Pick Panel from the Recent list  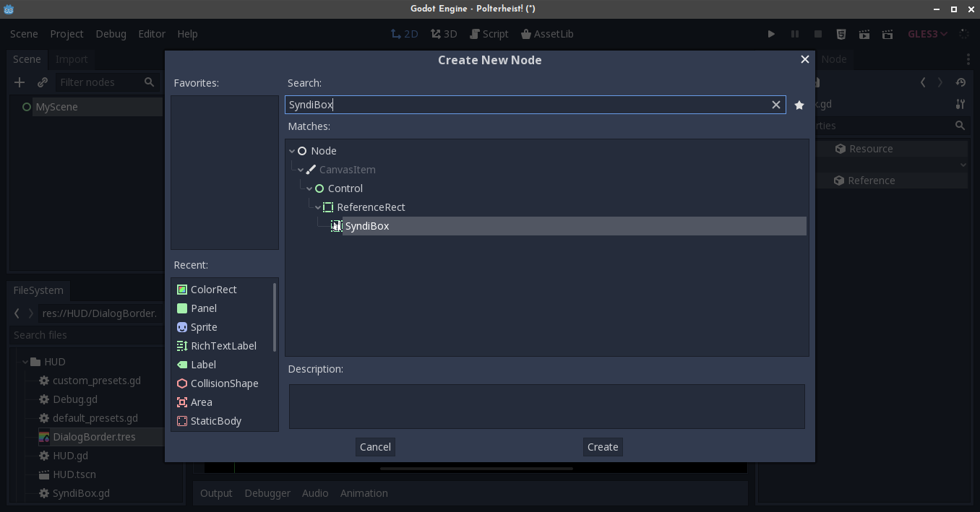(203, 308)
